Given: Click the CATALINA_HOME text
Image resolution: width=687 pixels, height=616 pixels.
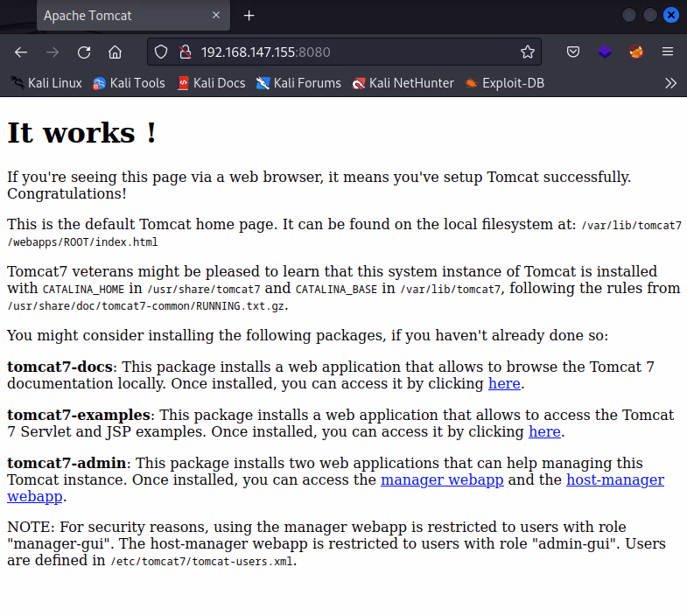Looking at the screenshot, I should (x=83, y=290).
